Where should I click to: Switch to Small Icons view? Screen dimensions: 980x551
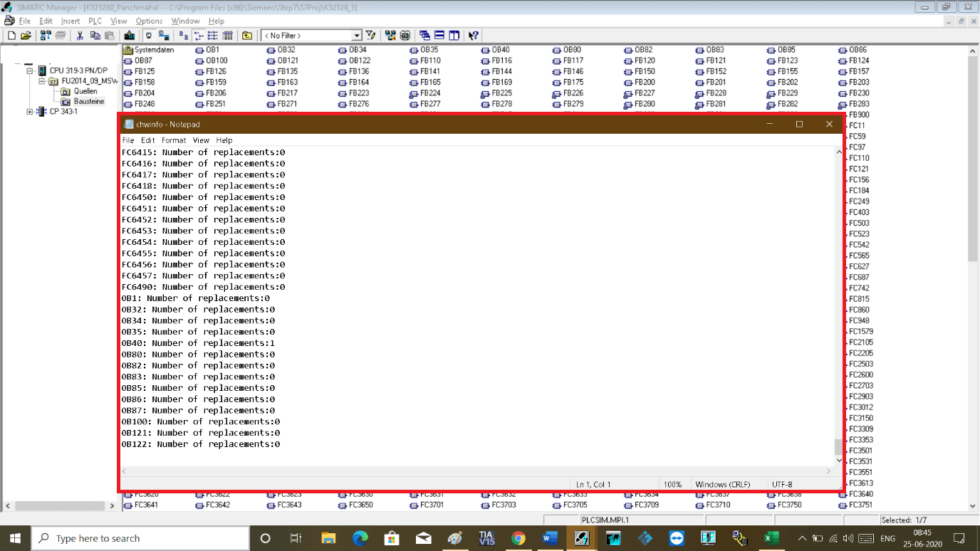click(x=199, y=36)
